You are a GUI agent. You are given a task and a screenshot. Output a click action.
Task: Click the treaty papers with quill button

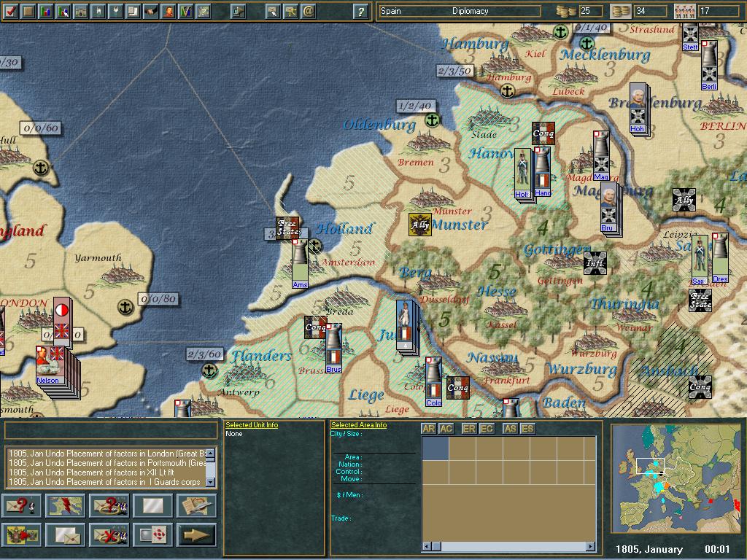click(x=196, y=506)
